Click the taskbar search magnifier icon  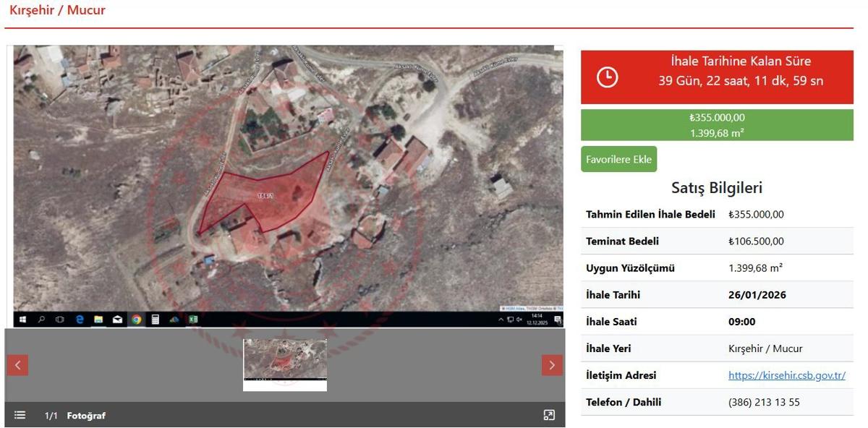coord(41,320)
